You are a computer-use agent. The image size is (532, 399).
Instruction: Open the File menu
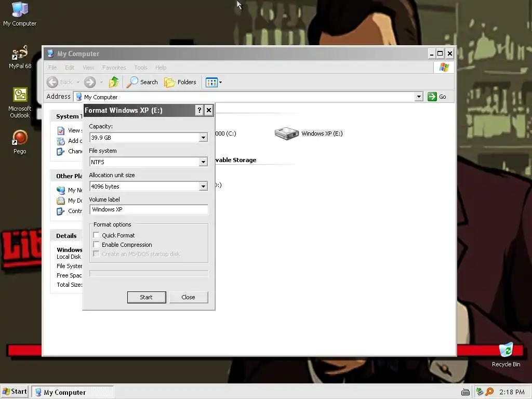[52, 68]
